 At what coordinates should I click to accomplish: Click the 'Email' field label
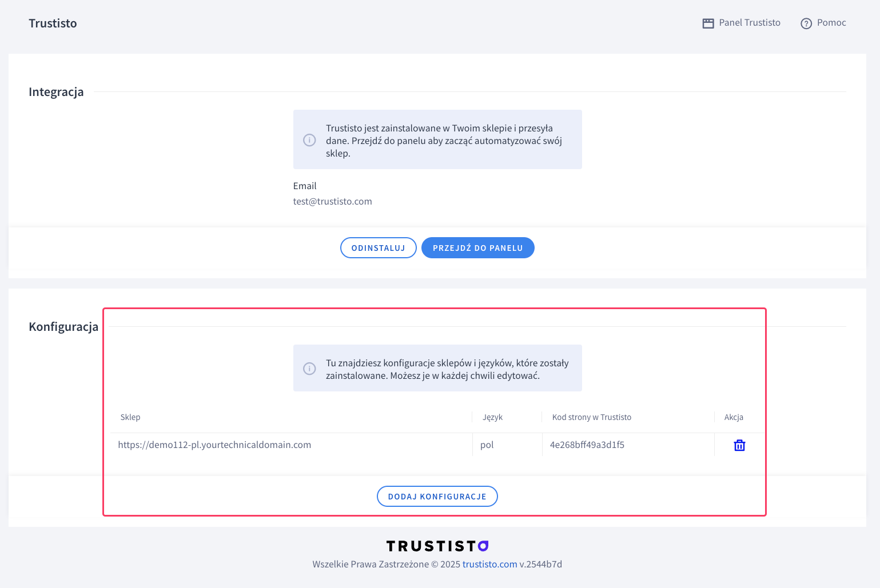tap(305, 186)
